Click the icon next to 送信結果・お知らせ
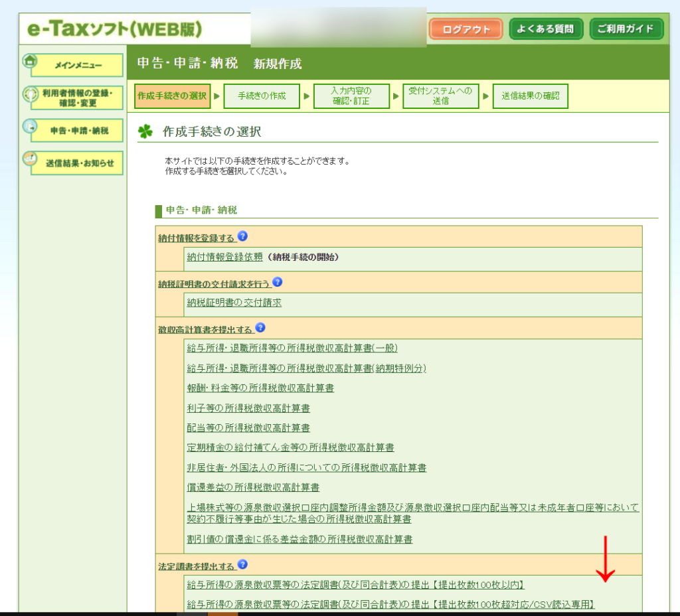Screen dimensions: 680x616 pos(30,159)
